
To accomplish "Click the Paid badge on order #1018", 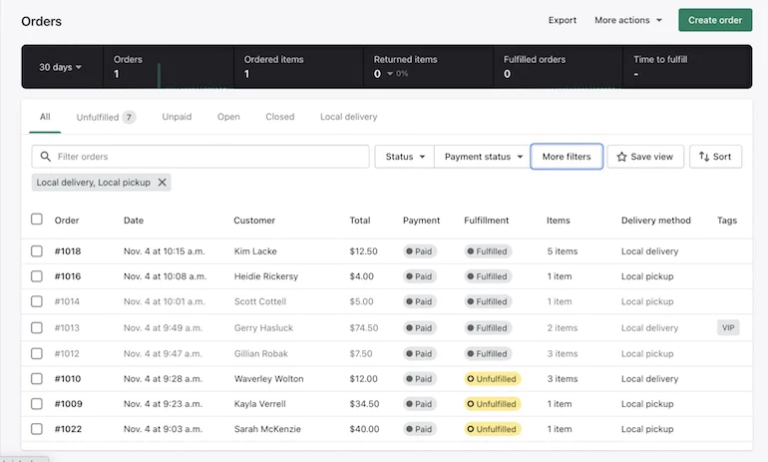I will pos(421,251).
